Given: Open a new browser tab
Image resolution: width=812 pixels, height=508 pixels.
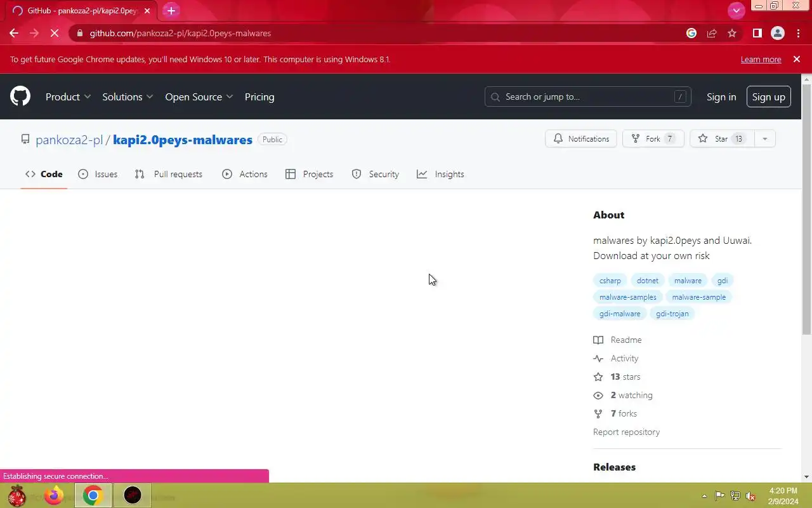Looking at the screenshot, I should click(171, 11).
